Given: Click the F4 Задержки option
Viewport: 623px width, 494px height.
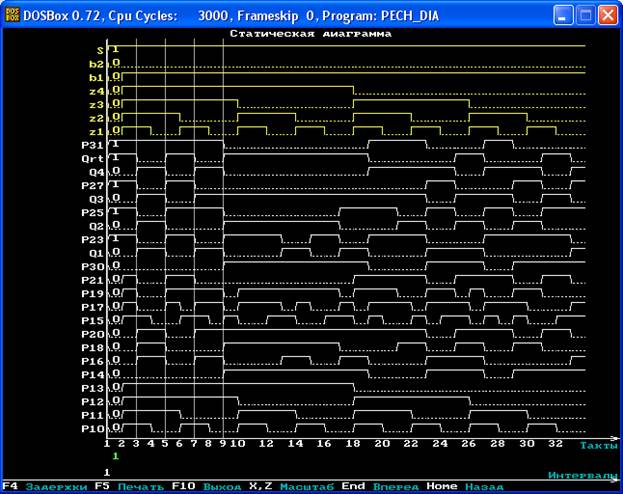Looking at the screenshot, I should (38, 487).
